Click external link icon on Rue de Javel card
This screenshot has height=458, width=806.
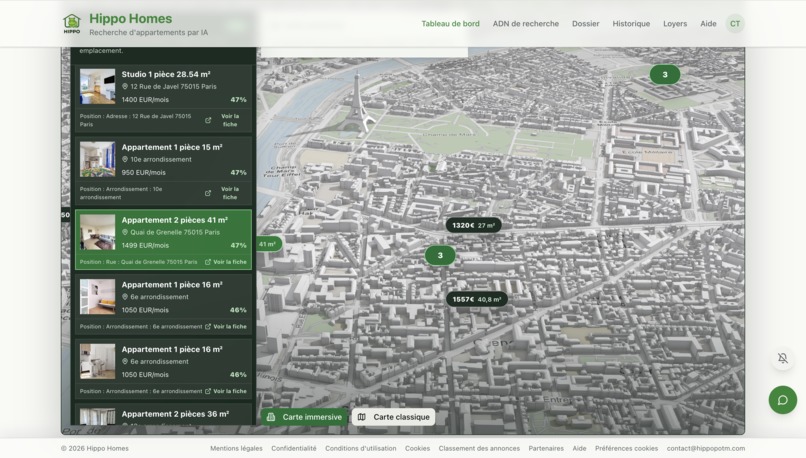[x=208, y=120]
